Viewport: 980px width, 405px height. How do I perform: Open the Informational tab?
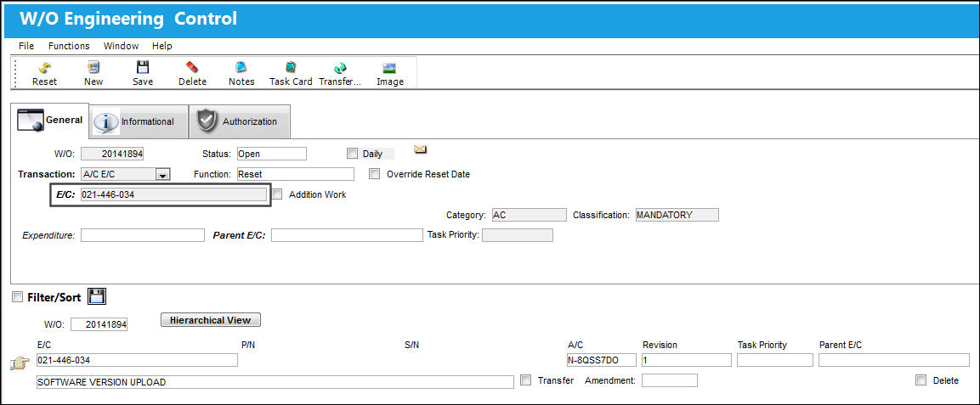[x=139, y=121]
